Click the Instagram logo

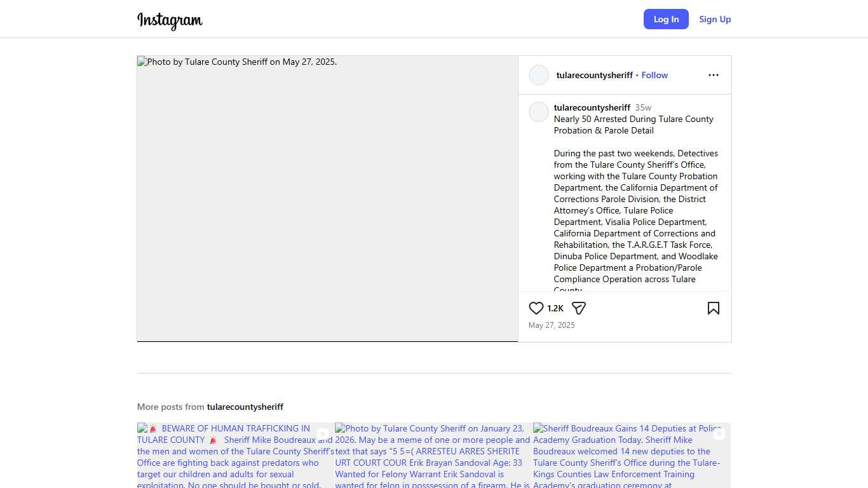click(x=170, y=20)
